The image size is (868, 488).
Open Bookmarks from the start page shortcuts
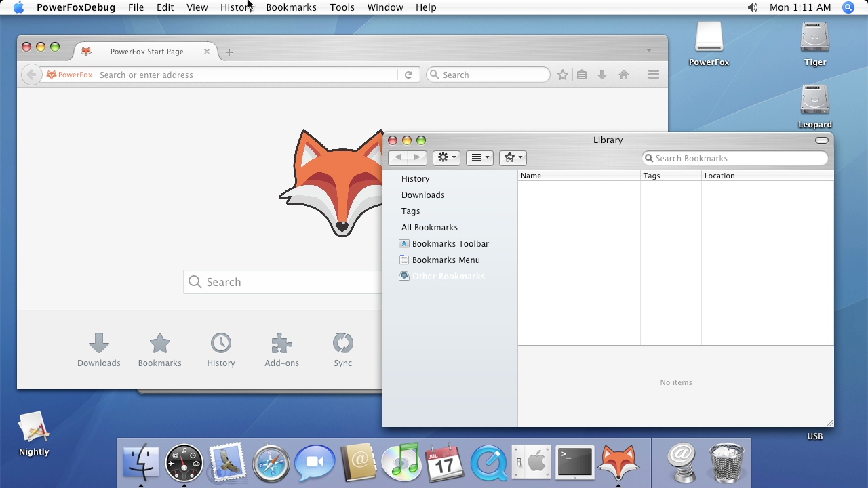[x=160, y=350]
